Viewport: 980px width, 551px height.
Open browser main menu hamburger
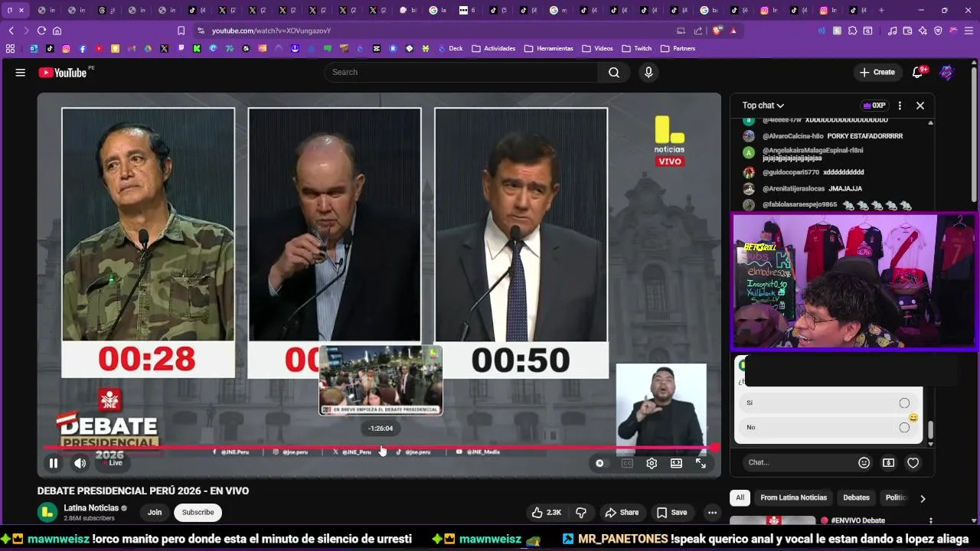(969, 31)
